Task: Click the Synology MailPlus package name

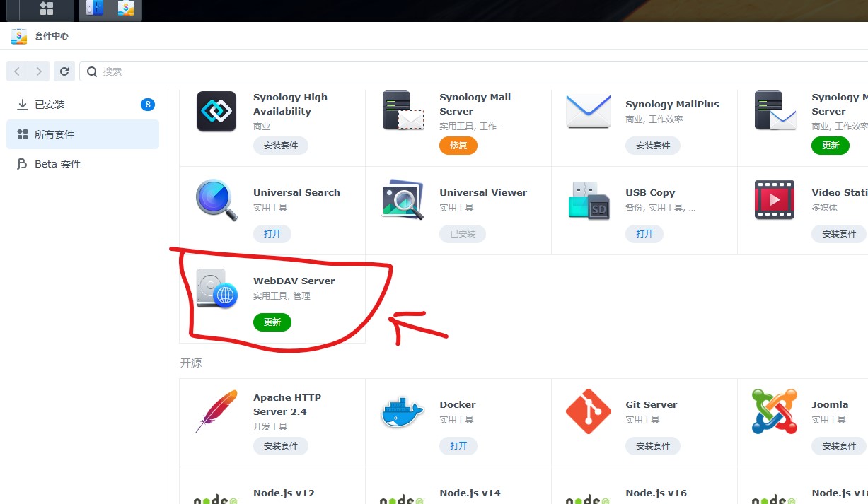Action: click(x=672, y=105)
